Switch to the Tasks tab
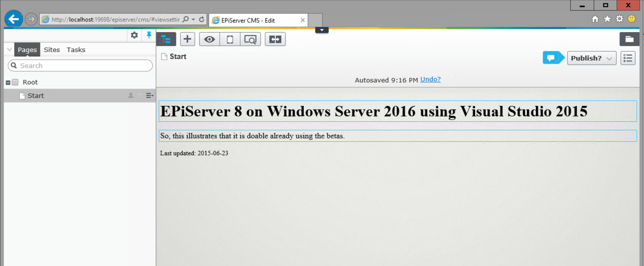 coord(76,50)
